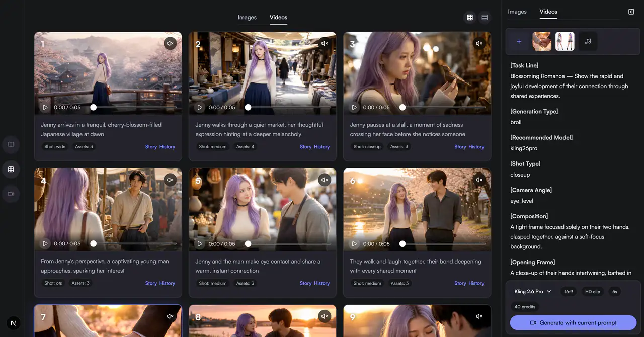Select the music note audio asset
This screenshot has width=644, height=337.
(588, 41)
